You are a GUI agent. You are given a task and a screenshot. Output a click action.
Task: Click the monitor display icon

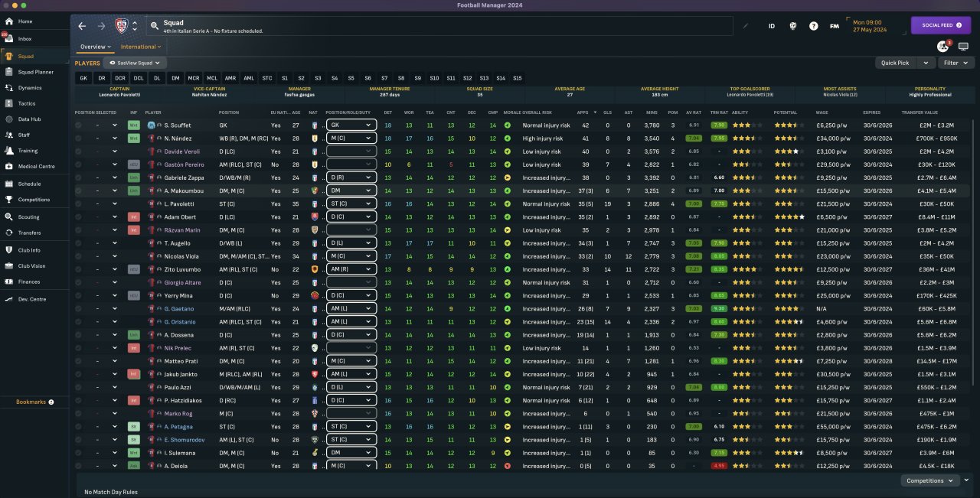(x=963, y=47)
